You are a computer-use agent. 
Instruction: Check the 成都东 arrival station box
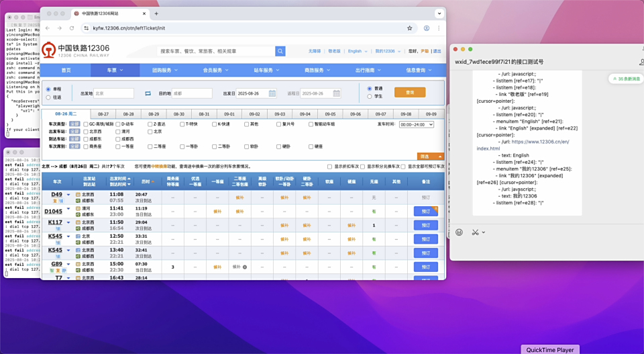[x=85, y=139]
